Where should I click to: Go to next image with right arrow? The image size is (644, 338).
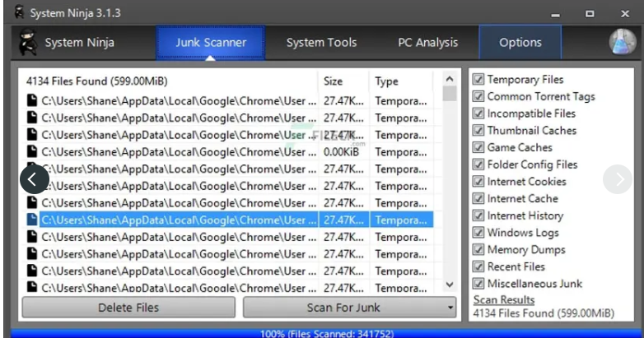(618, 179)
